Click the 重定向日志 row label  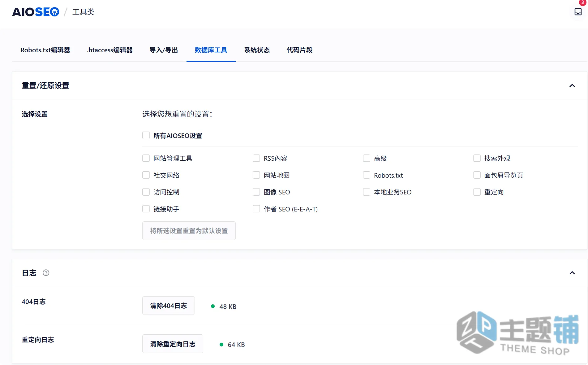[x=38, y=340]
